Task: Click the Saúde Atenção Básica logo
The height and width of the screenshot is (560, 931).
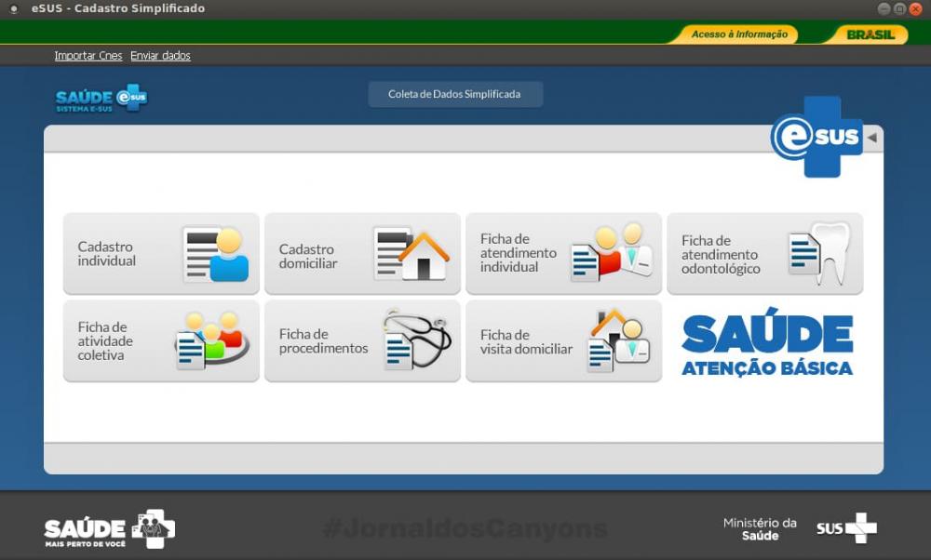Action: click(x=767, y=341)
